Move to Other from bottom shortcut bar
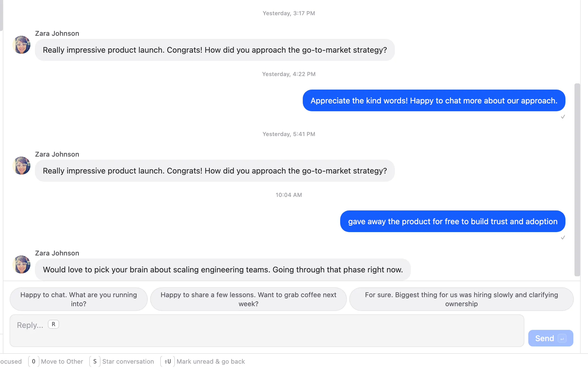The image size is (588, 369). tap(62, 361)
